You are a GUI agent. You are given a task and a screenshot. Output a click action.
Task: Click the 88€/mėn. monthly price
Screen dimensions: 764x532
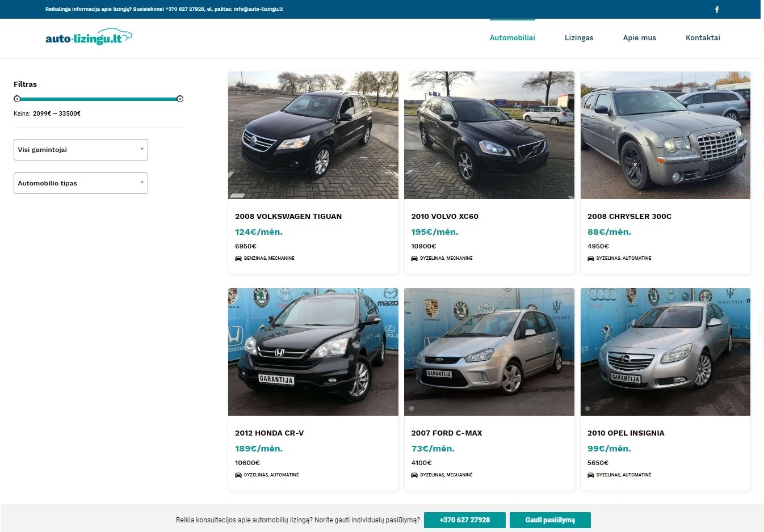(x=609, y=232)
